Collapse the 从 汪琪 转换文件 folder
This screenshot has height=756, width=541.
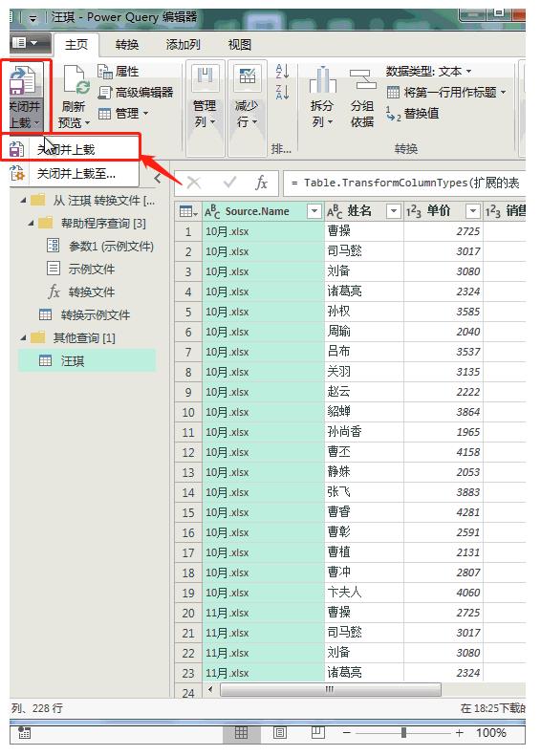(23, 200)
